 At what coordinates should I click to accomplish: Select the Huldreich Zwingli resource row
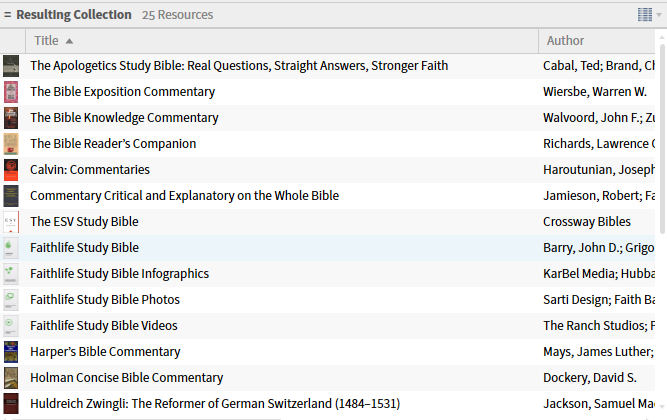click(x=214, y=404)
